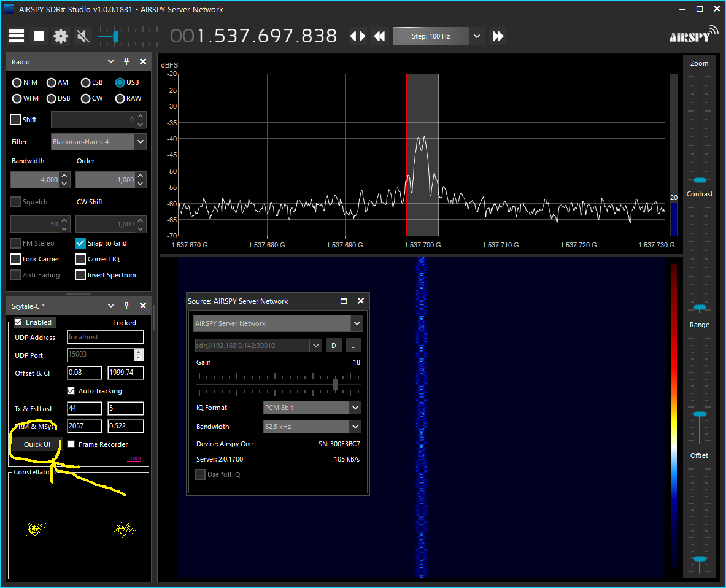
Task: Select WFM demodulation mode
Action: pos(25,98)
